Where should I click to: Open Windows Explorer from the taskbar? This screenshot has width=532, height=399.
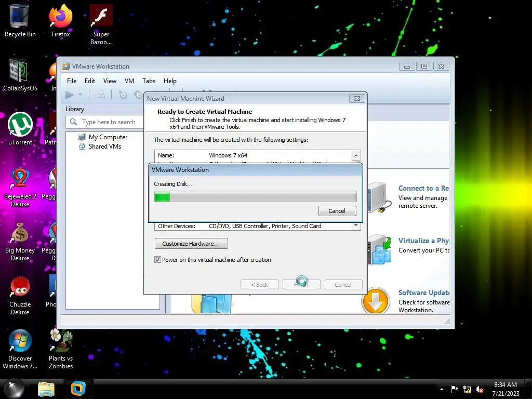tap(46, 389)
